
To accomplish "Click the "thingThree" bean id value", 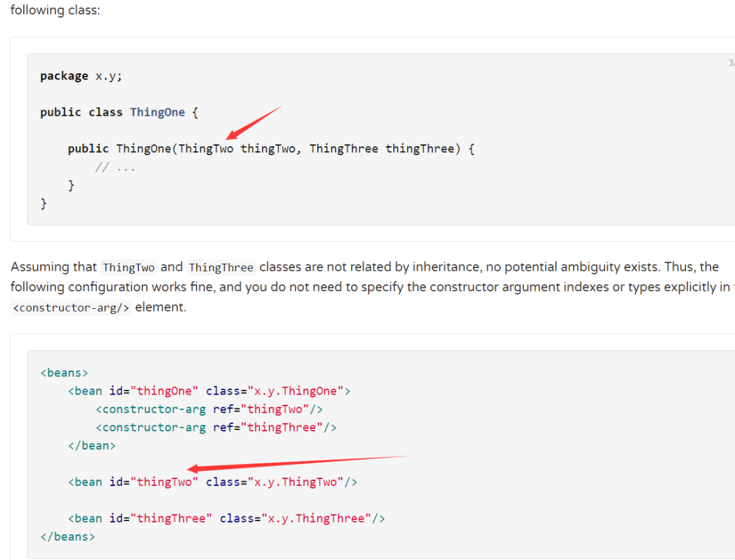I will point(171,518).
